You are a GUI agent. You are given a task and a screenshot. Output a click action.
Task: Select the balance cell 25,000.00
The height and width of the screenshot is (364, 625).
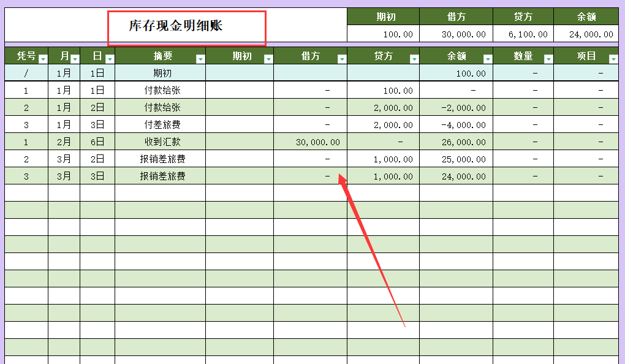(x=456, y=159)
